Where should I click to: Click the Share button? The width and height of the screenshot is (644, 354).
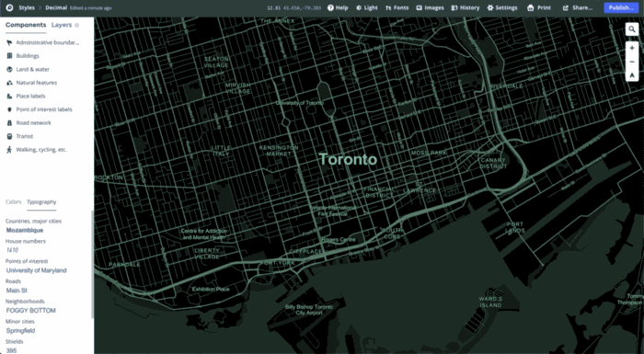pos(578,7)
